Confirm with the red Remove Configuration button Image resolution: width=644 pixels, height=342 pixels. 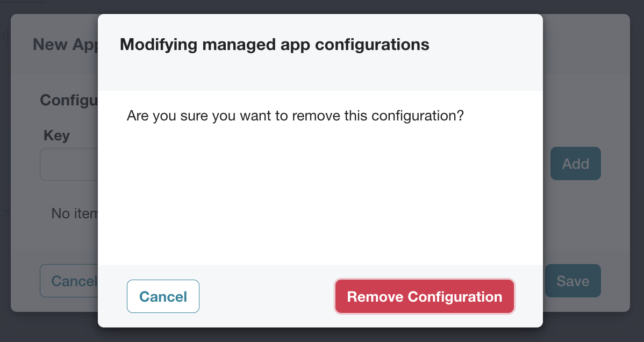point(424,296)
